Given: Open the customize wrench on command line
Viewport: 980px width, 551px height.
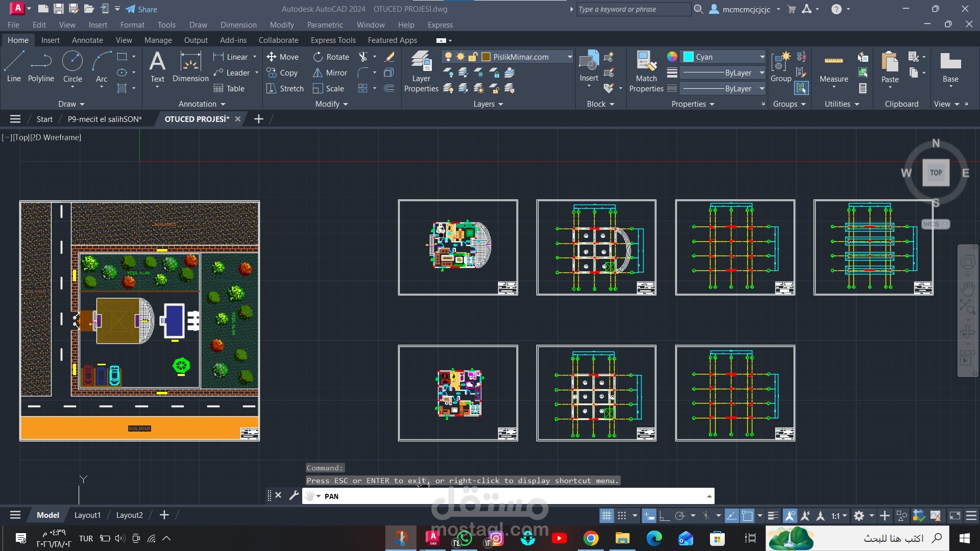Looking at the screenshot, I should (293, 495).
